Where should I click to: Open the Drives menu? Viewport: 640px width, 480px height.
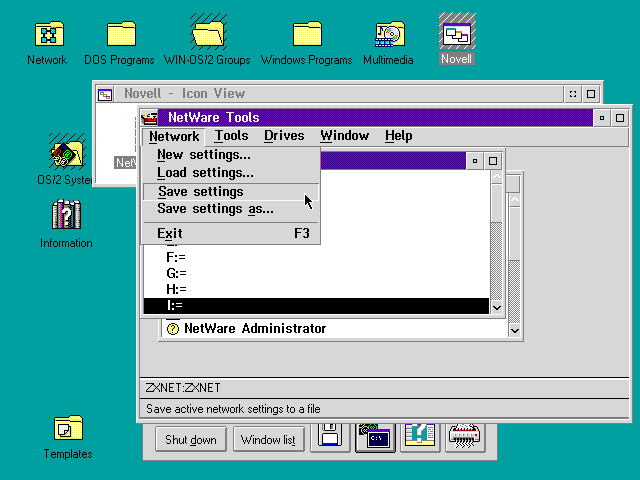click(284, 136)
